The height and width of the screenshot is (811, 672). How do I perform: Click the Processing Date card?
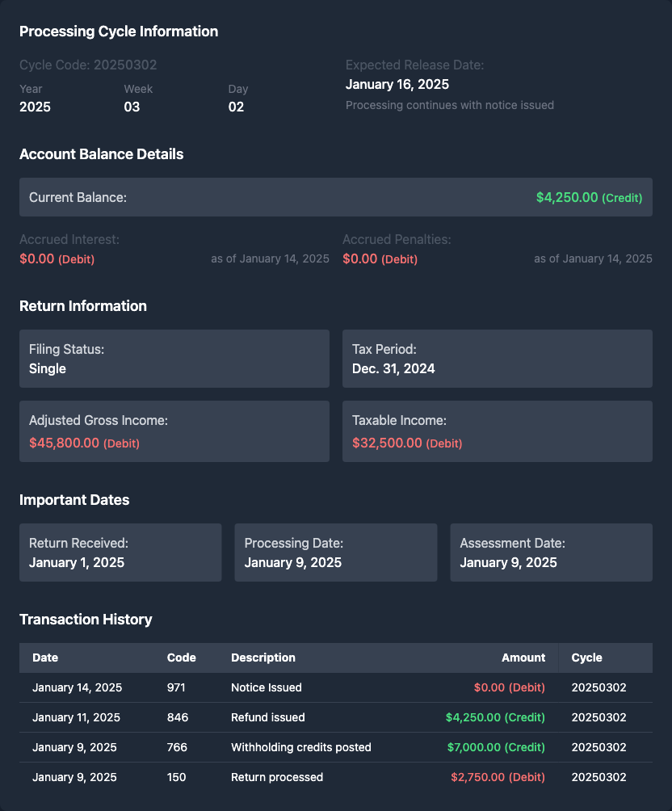tap(335, 553)
